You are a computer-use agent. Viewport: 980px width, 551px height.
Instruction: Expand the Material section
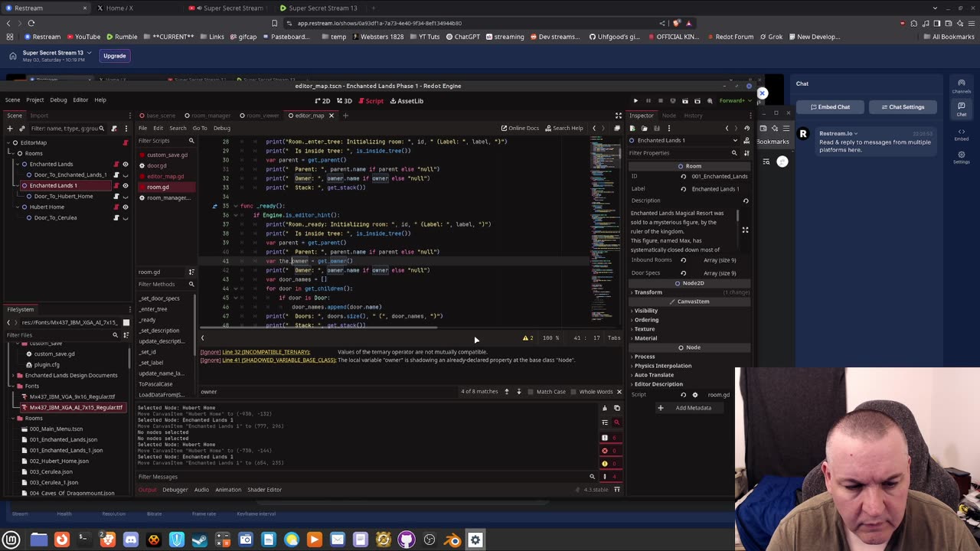click(688, 338)
